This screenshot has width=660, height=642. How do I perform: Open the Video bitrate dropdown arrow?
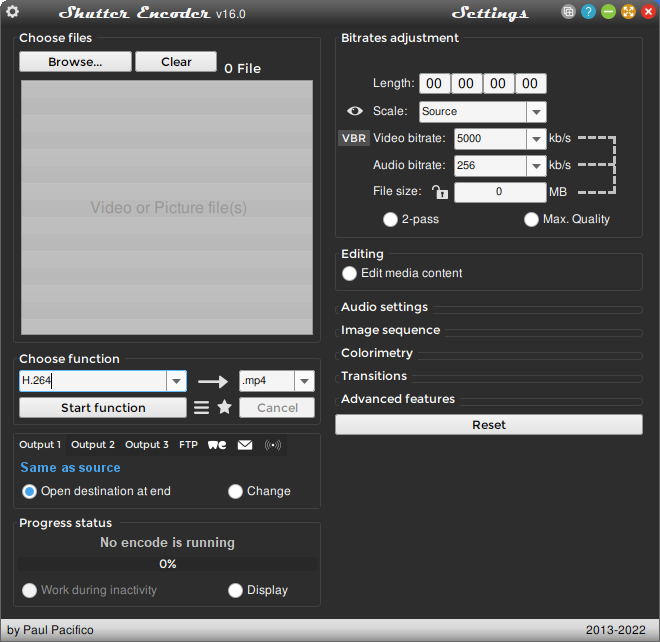click(x=536, y=139)
